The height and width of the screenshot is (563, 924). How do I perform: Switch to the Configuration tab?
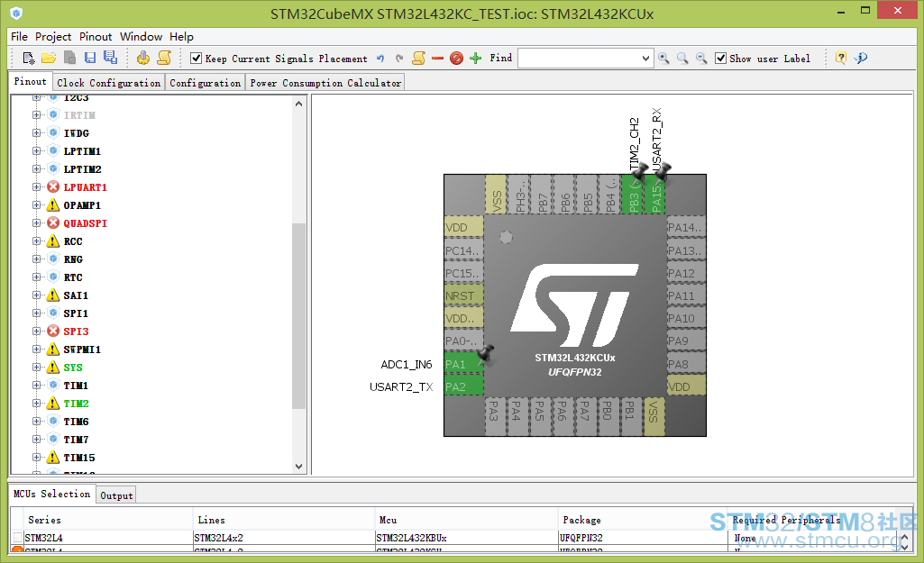pos(205,83)
